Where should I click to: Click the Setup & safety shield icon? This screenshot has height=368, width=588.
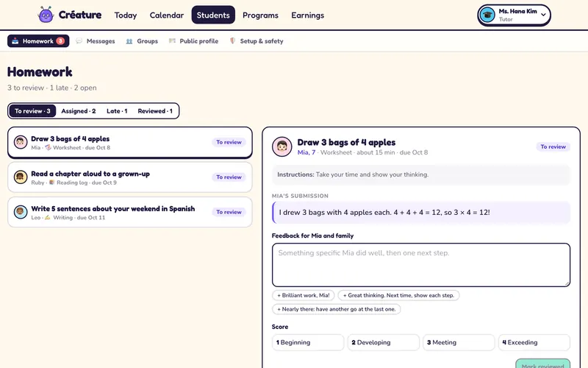(232, 40)
